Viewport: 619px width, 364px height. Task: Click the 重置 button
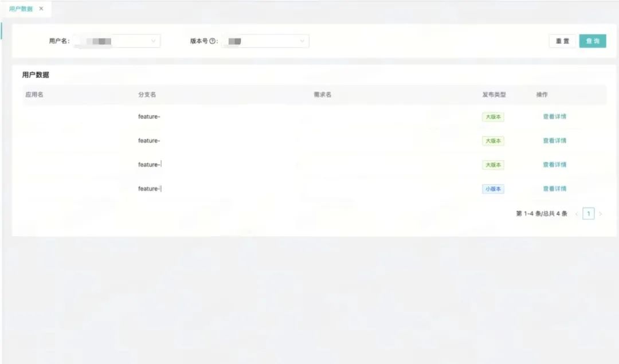(x=563, y=41)
